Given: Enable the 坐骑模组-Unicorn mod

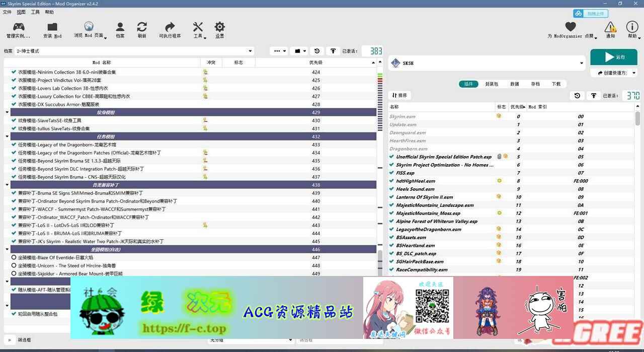Looking at the screenshot, I should (14, 265).
